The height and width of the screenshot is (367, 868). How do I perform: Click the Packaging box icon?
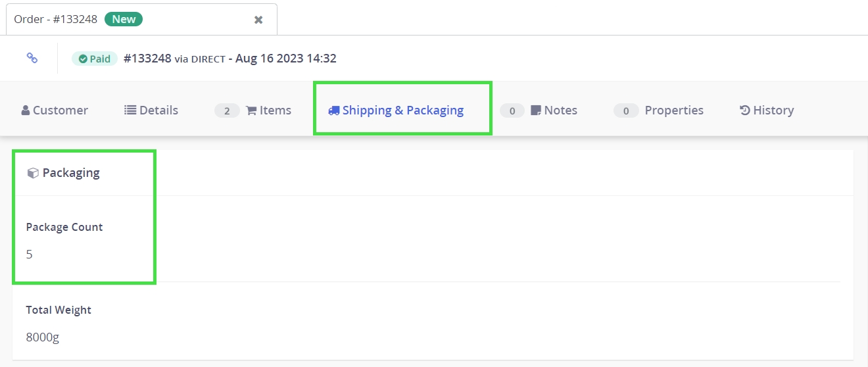click(33, 173)
